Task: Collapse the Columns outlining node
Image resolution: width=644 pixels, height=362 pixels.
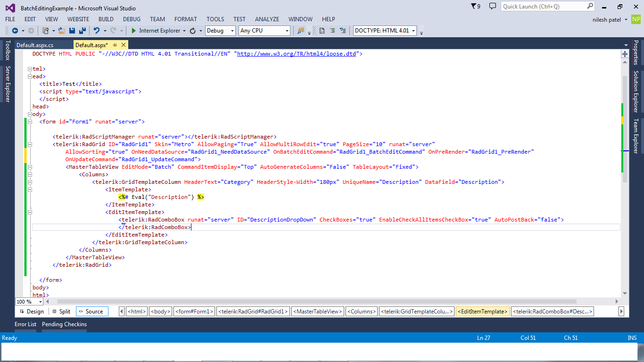Action: 30,174
